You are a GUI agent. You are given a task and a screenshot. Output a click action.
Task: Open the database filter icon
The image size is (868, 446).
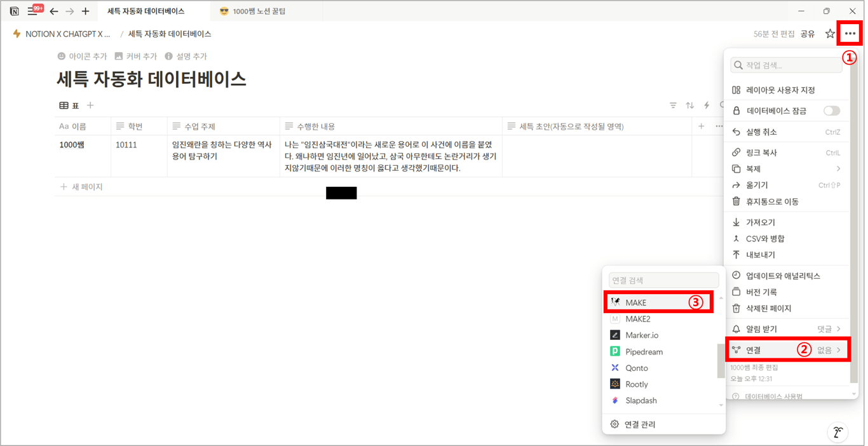673,105
